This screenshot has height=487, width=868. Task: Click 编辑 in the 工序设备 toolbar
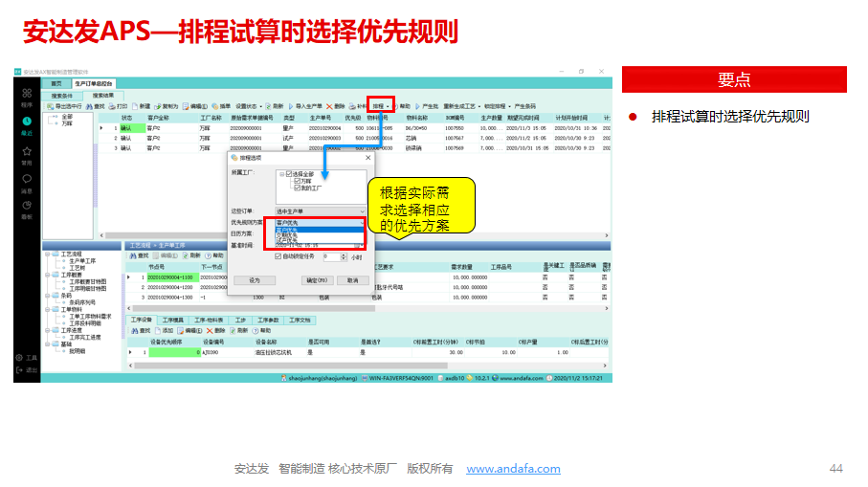coord(189,330)
